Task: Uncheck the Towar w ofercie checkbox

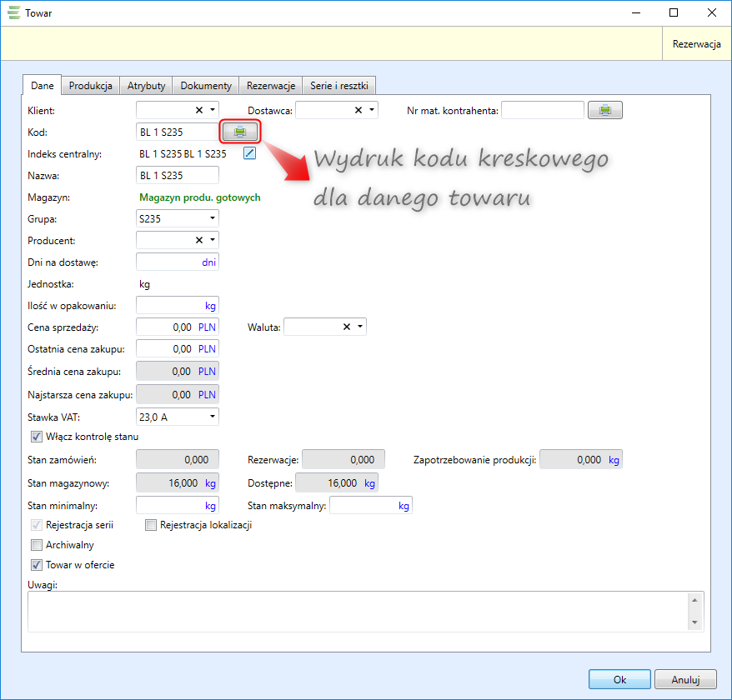Action: coord(37,565)
